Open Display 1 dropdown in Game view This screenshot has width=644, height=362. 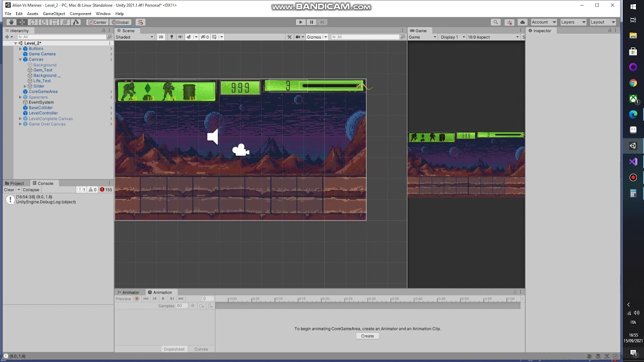(452, 37)
